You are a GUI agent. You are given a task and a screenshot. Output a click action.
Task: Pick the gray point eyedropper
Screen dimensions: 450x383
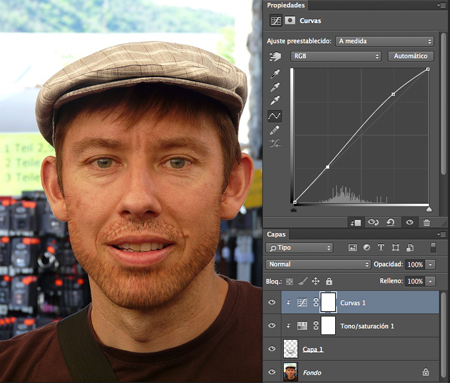tap(275, 87)
